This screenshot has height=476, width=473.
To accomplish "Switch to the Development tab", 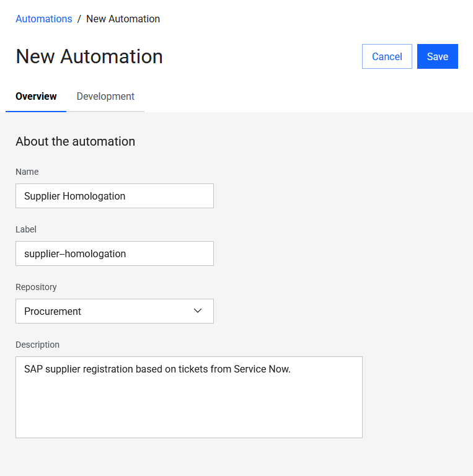I will [105, 96].
